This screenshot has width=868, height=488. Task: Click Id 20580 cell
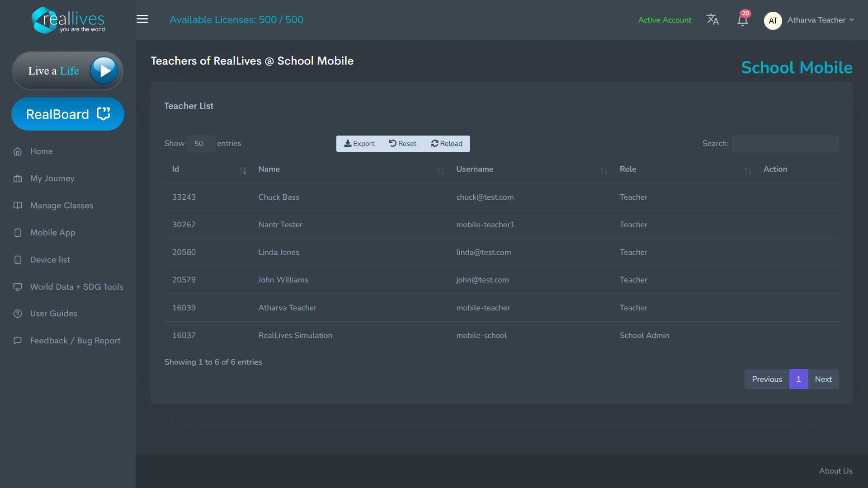click(x=184, y=253)
